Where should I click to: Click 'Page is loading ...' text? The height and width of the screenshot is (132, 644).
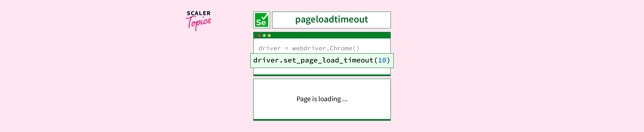322,99
